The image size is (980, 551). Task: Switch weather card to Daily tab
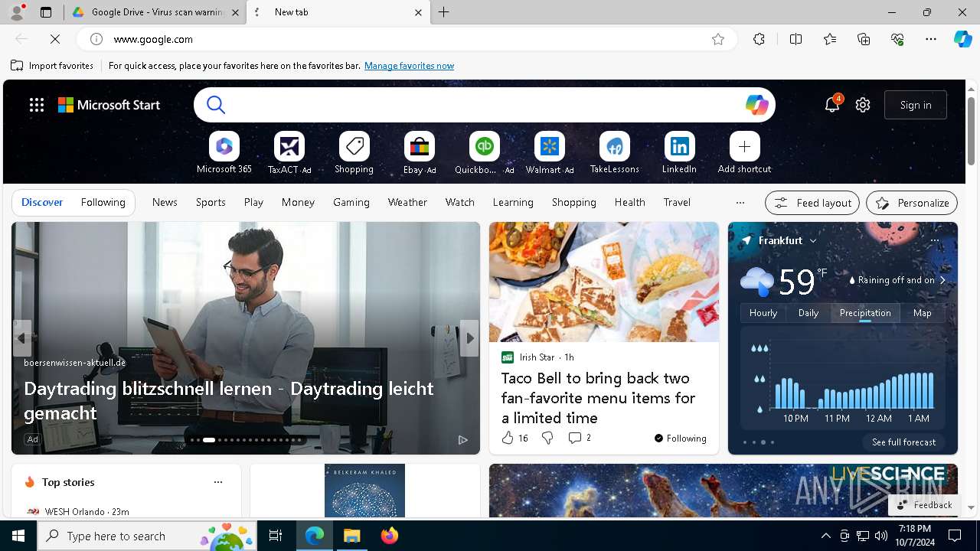(808, 312)
